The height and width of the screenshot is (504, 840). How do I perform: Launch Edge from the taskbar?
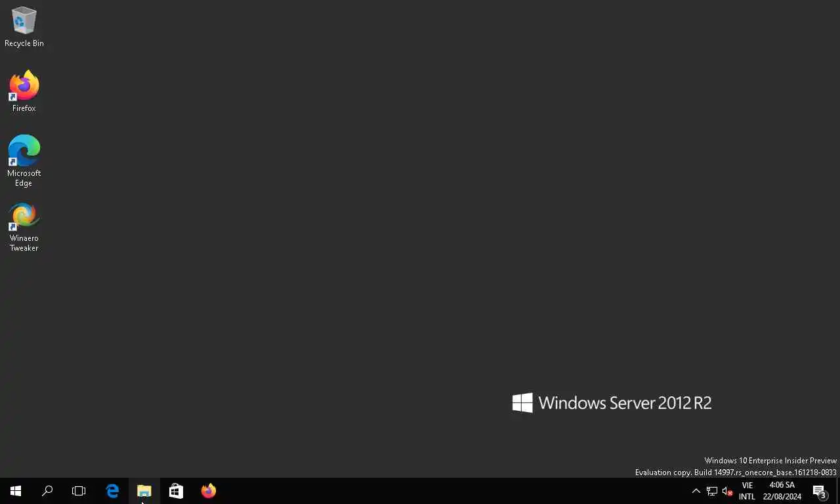(112, 491)
